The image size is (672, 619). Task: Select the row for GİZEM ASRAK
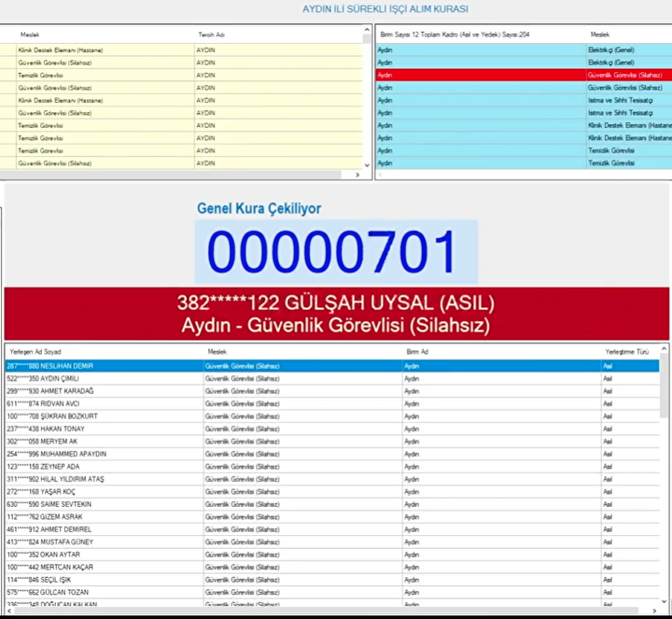pos(332,517)
